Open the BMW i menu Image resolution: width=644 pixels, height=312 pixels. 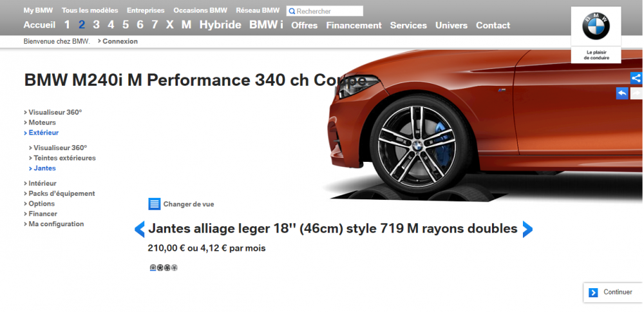[x=266, y=25]
